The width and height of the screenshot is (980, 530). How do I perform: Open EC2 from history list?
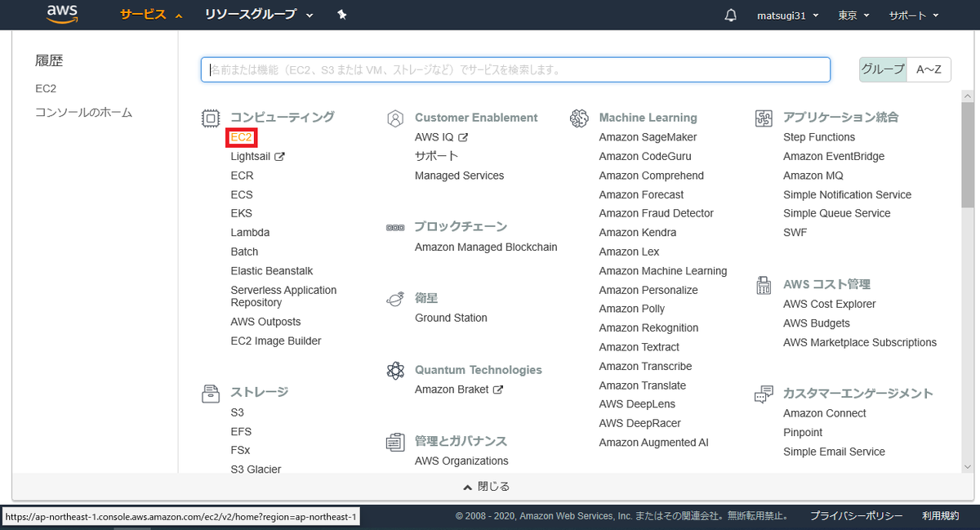[46, 88]
